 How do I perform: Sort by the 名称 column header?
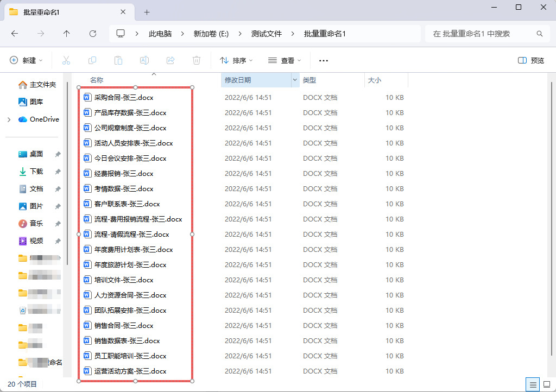point(97,80)
